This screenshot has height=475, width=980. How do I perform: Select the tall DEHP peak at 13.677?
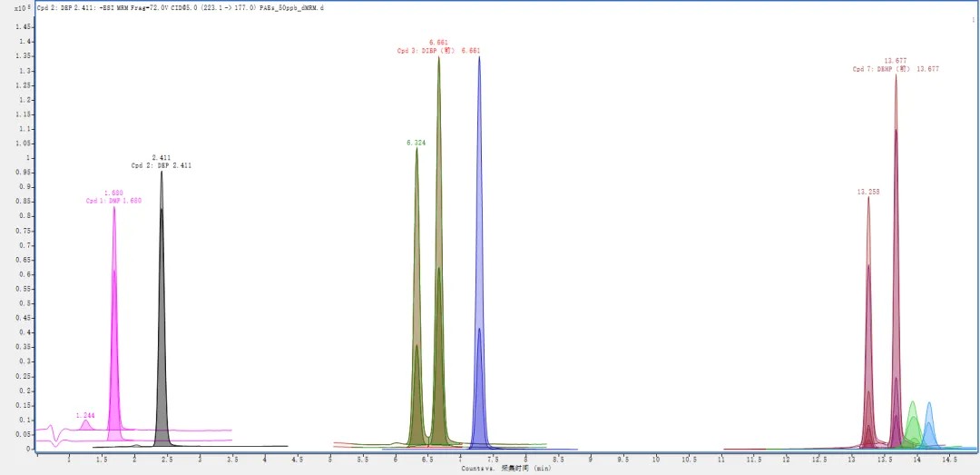[896, 262]
